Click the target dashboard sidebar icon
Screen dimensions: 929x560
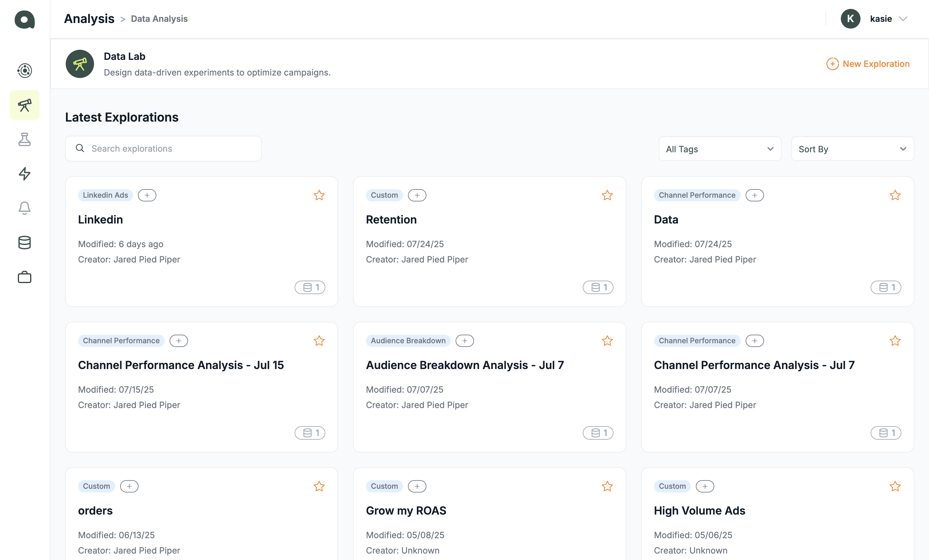pyautogui.click(x=25, y=71)
